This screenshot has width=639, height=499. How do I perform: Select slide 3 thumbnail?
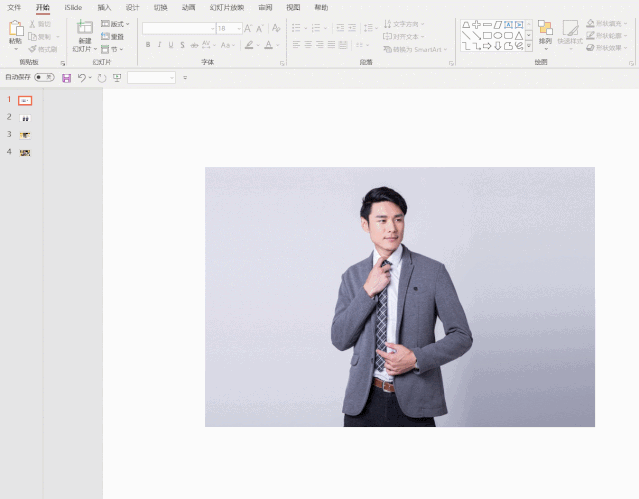point(25,135)
